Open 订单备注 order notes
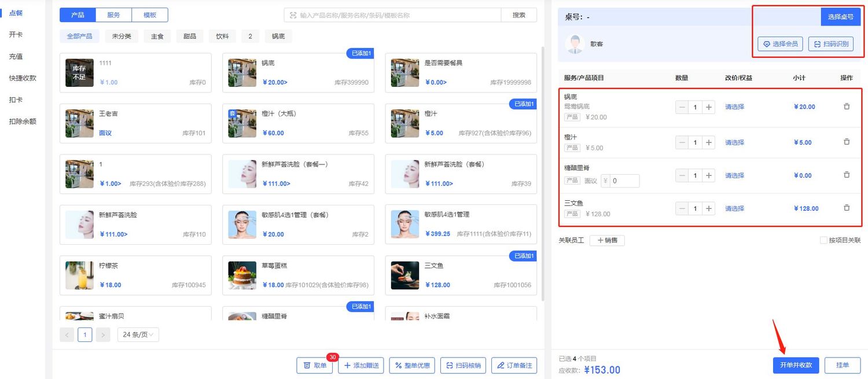Viewport: 868px width, 379px height. pyautogui.click(x=514, y=366)
